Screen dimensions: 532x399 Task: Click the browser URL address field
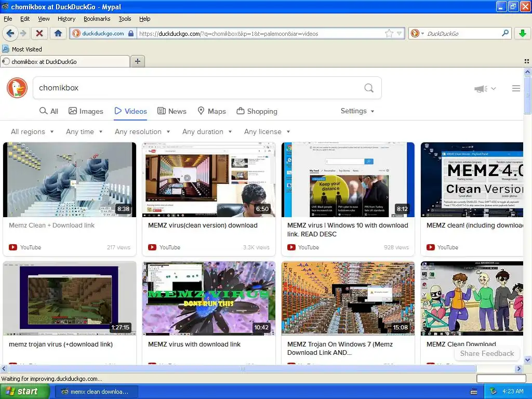coord(261,34)
